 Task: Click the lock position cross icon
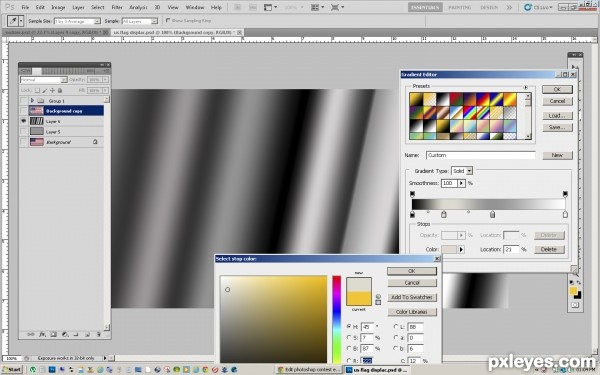[x=52, y=91]
